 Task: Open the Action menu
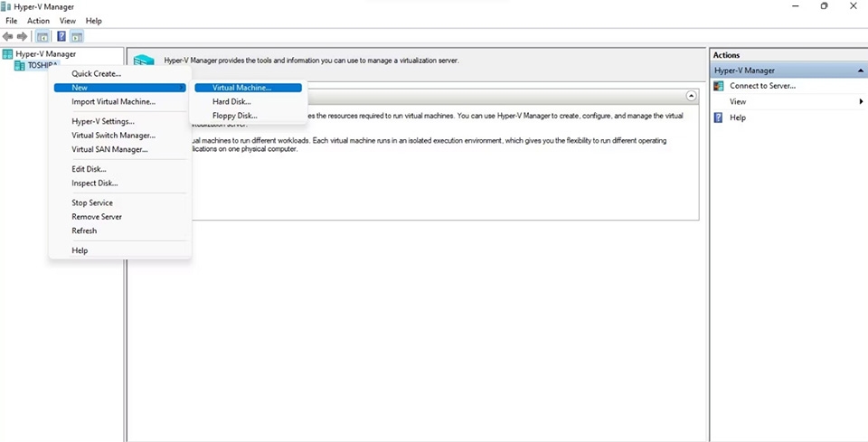(39, 21)
